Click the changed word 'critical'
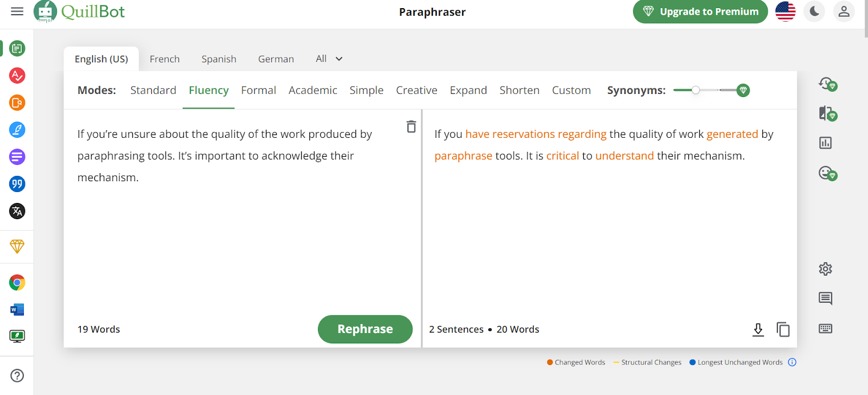 coord(563,156)
